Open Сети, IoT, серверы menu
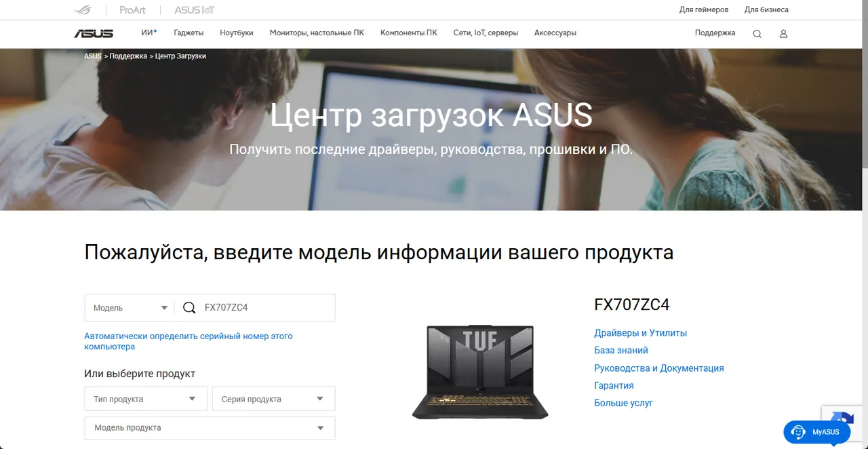 coord(486,33)
